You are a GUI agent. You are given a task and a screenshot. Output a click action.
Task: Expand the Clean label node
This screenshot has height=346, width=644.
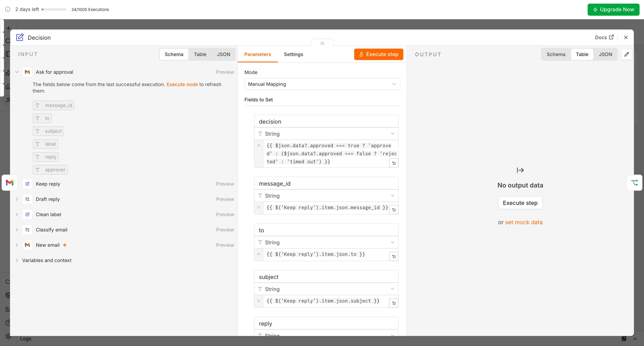click(x=17, y=214)
